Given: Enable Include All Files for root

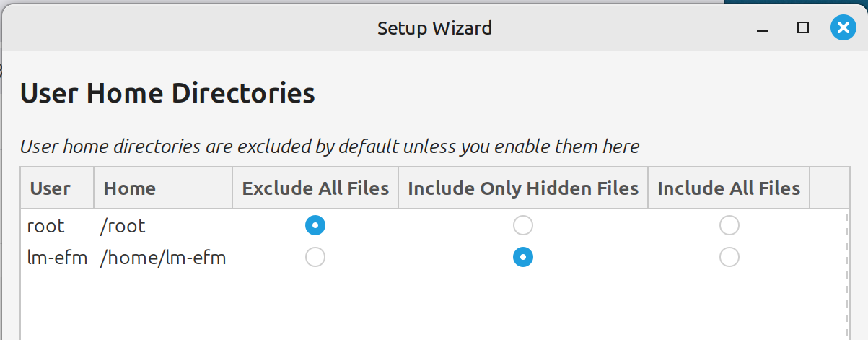Looking at the screenshot, I should coord(729,226).
